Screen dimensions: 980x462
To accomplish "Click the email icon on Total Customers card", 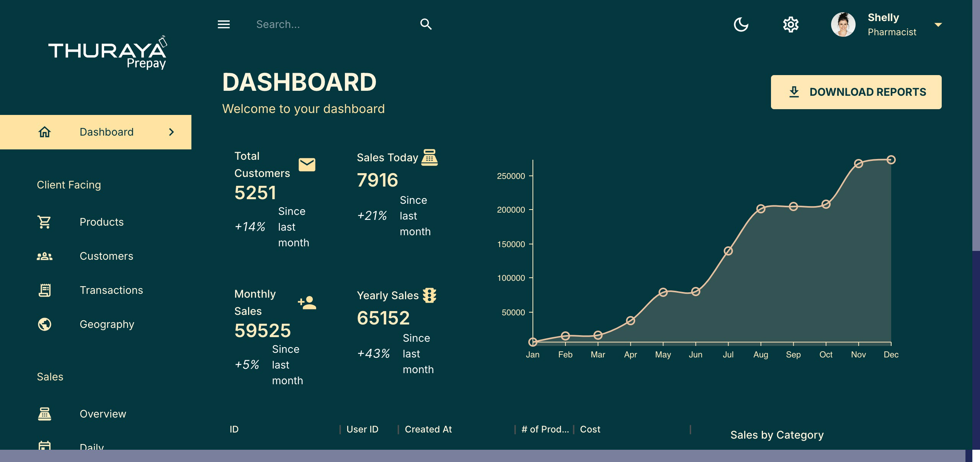I will pyautogui.click(x=306, y=165).
